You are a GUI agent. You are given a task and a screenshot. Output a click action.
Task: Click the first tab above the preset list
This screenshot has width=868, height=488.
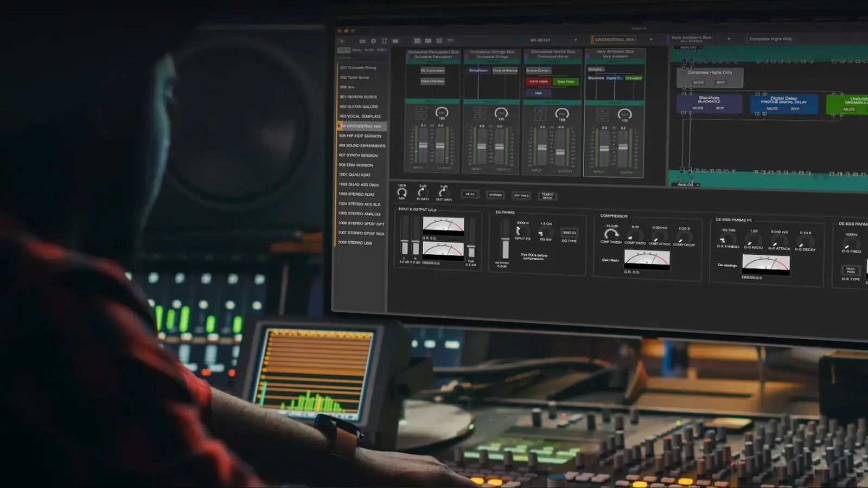[x=344, y=50]
